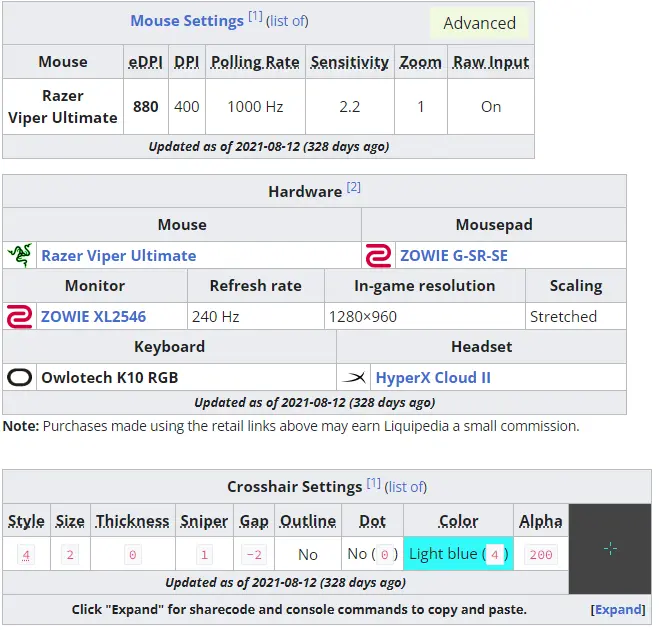The image size is (659, 630).
Task: Click the crosshair Alpha header
Action: (x=540, y=521)
